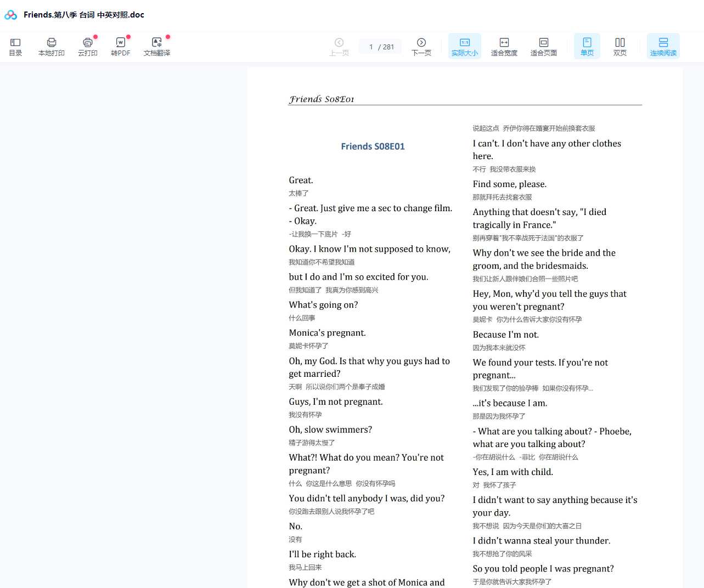
Task: Click the line "Monica's pregnant."
Action: click(x=327, y=333)
